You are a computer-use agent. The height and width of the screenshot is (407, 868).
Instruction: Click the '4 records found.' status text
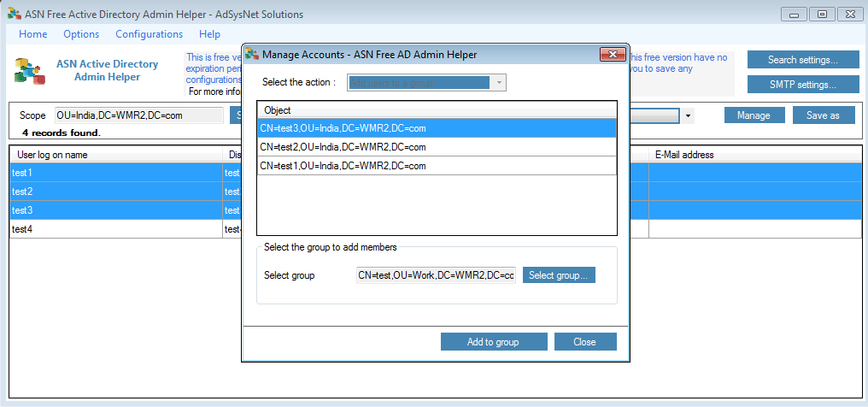62,133
